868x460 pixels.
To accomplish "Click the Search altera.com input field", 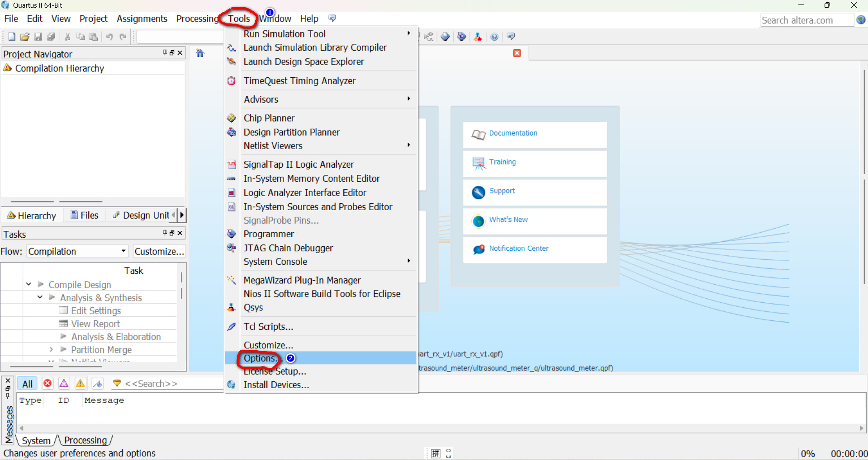I will click(x=806, y=20).
